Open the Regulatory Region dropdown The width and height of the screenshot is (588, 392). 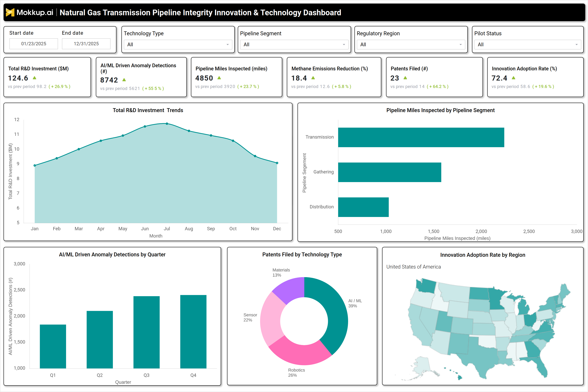pyautogui.click(x=411, y=44)
